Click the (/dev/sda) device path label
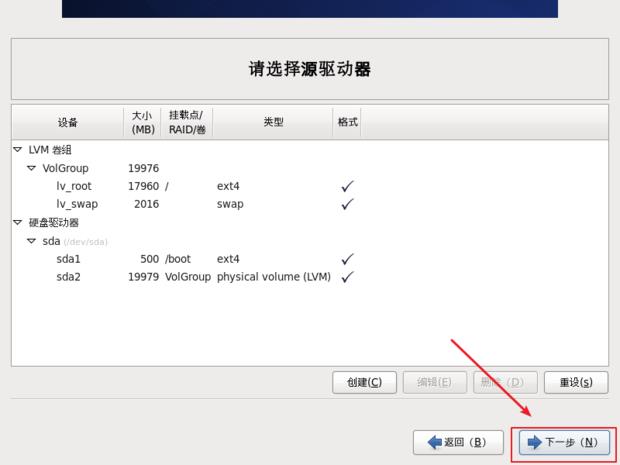The height and width of the screenshot is (465, 620). coord(85,242)
